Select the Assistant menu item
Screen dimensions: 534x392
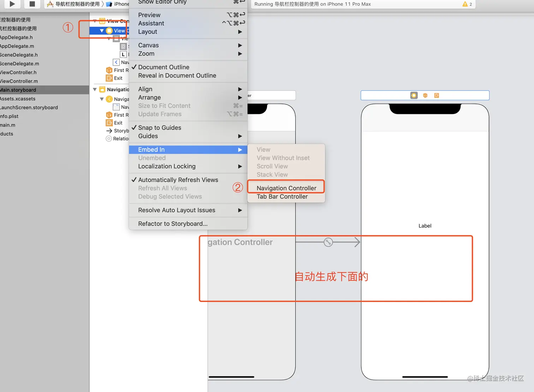coord(188,23)
